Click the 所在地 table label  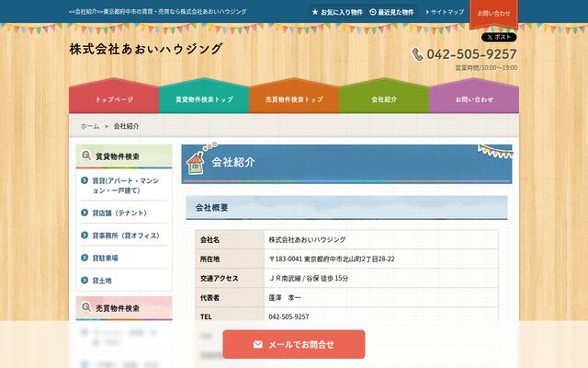[x=210, y=259]
